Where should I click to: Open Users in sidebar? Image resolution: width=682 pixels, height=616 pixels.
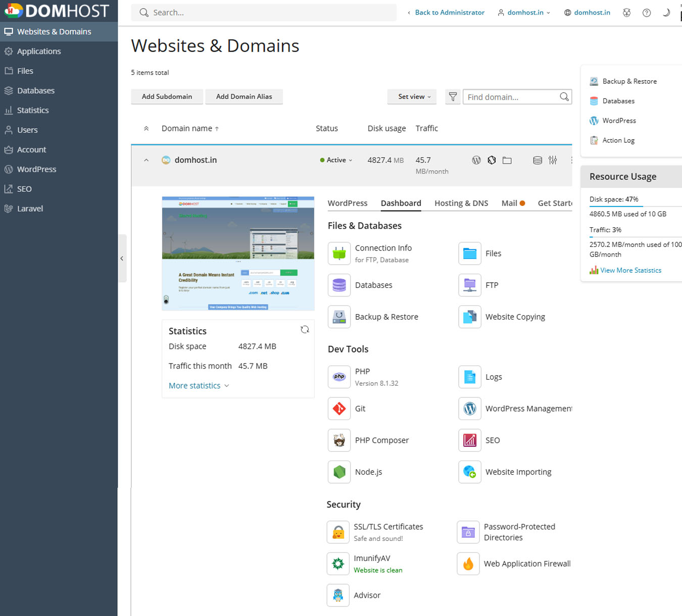click(x=59, y=130)
